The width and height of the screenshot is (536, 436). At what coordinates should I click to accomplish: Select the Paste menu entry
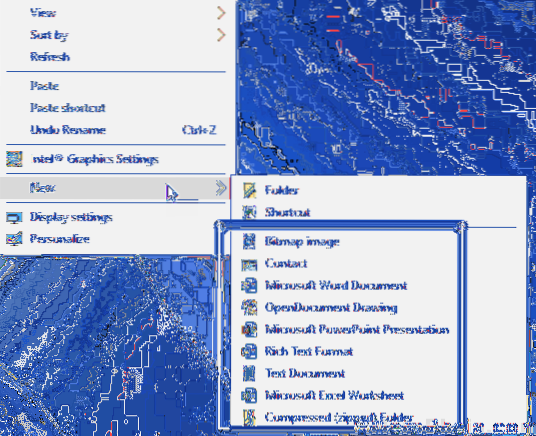pos(44,86)
